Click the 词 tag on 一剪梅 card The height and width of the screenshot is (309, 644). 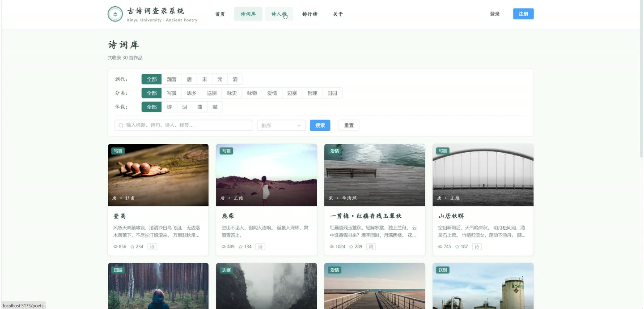pyautogui.click(x=371, y=247)
